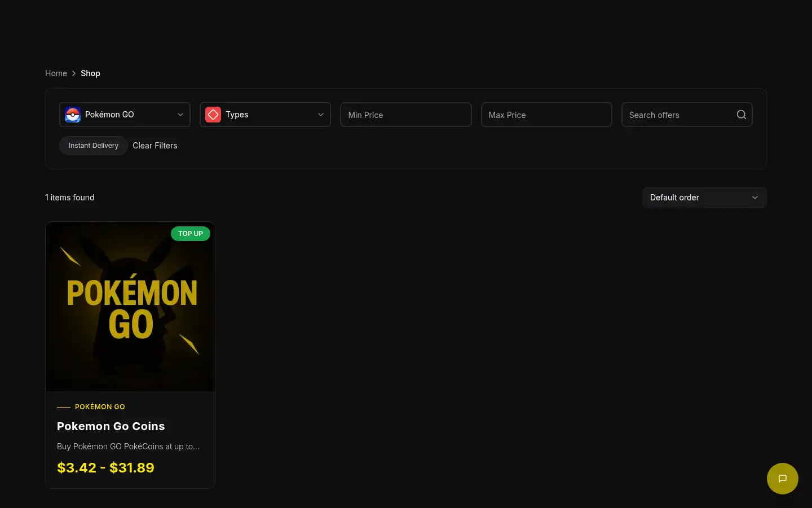Click the red Types diamond icon

(213, 115)
